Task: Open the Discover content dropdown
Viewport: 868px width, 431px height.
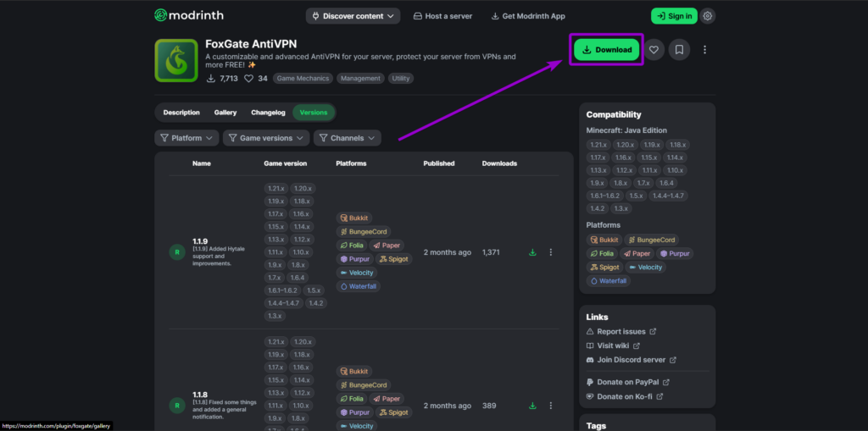Action: click(353, 16)
